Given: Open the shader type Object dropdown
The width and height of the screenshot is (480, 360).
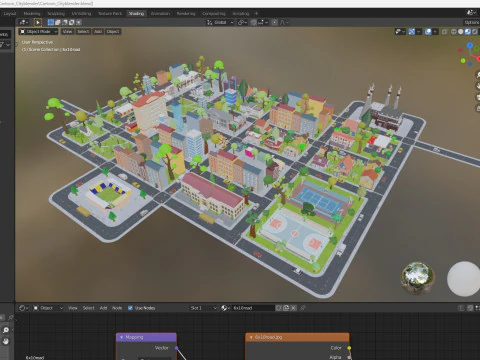Looking at the screenshot, I should (48, 308).
